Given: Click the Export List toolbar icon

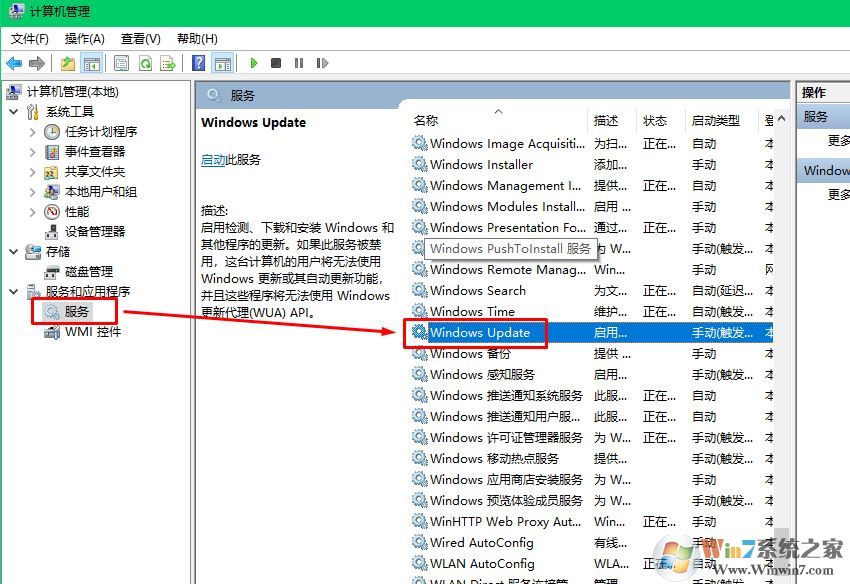Looking at the screenshot, I should pyautogui.click(x=169, y=63).
